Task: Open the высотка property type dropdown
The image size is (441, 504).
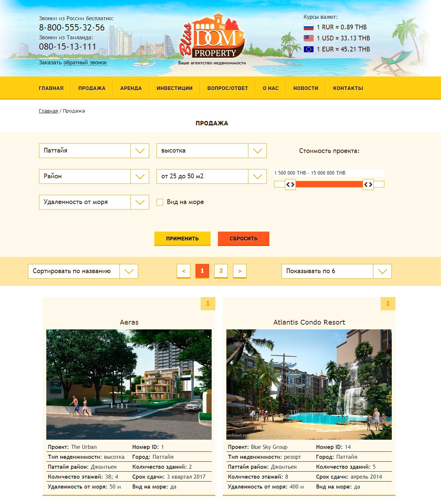Action: tap(212, 151)
